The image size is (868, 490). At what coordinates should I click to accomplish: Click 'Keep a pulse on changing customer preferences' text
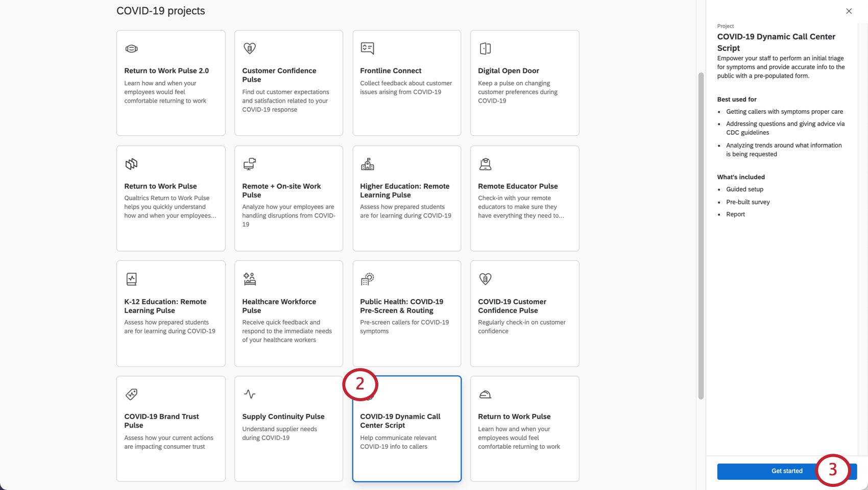tap(518, 92)
